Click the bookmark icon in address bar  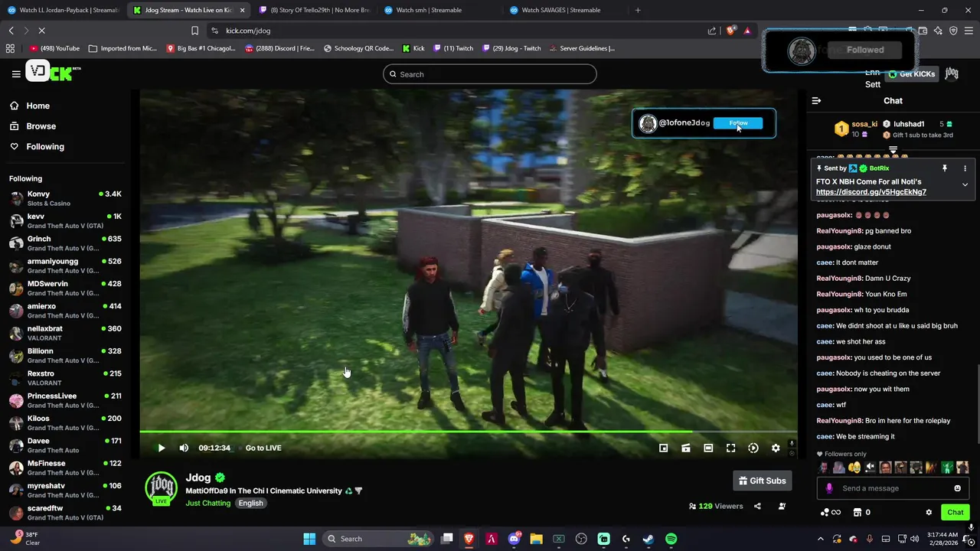coord(194,31)
